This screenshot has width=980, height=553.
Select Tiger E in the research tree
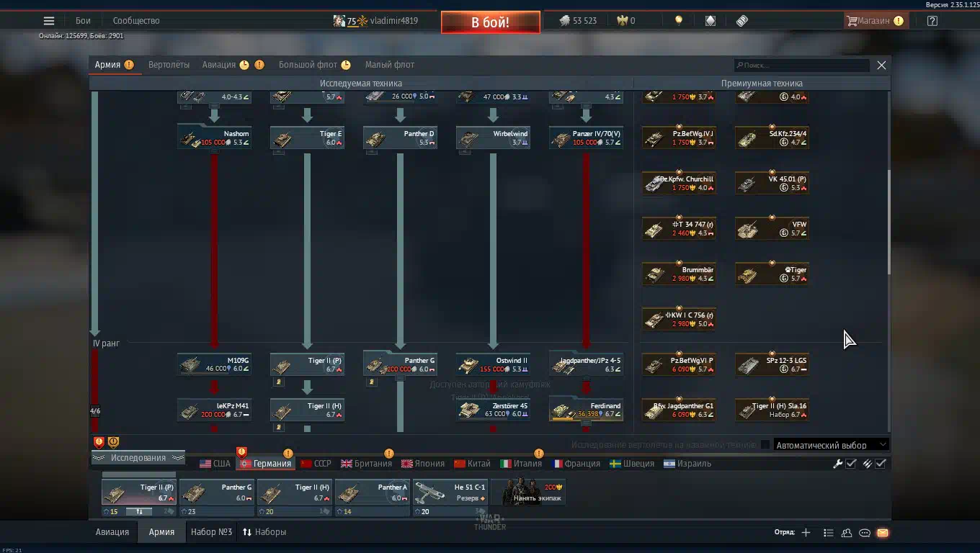pos(307,138)
